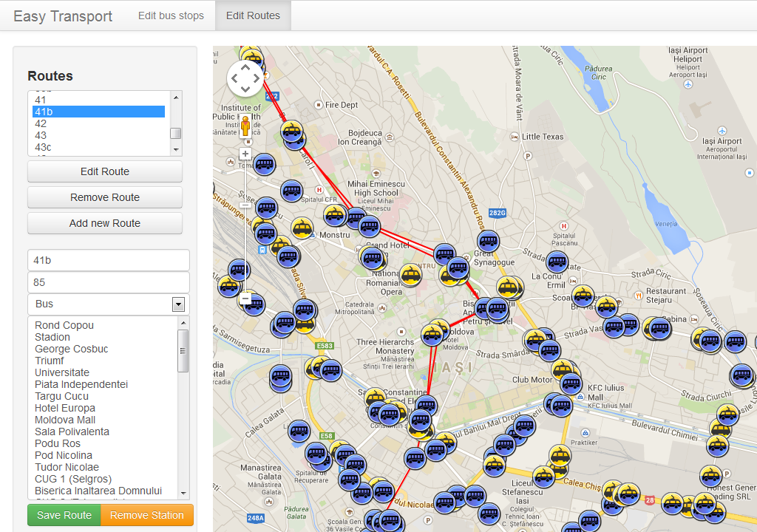This screenshot has width=757, height=532.
Task: Zoom in with the map plus button
Action: point(245,154)
